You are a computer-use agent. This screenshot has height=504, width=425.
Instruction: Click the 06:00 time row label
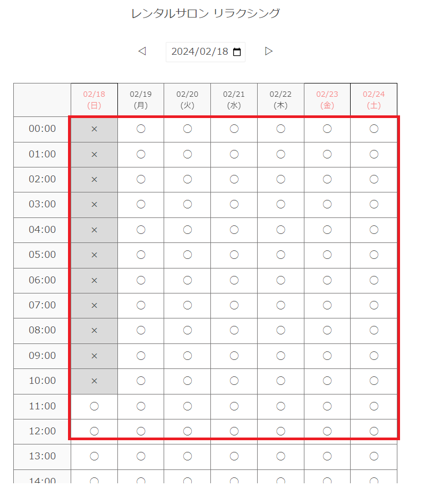point(42,280)
